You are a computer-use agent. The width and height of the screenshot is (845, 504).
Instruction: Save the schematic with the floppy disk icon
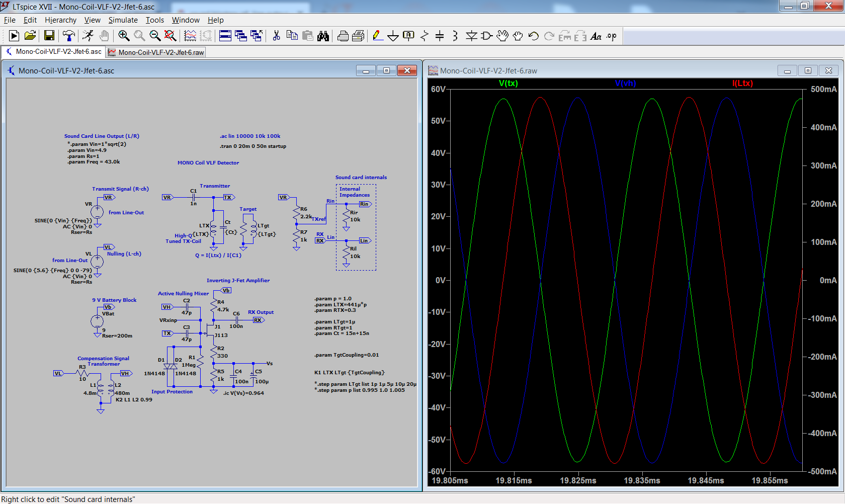click(49, 36)
